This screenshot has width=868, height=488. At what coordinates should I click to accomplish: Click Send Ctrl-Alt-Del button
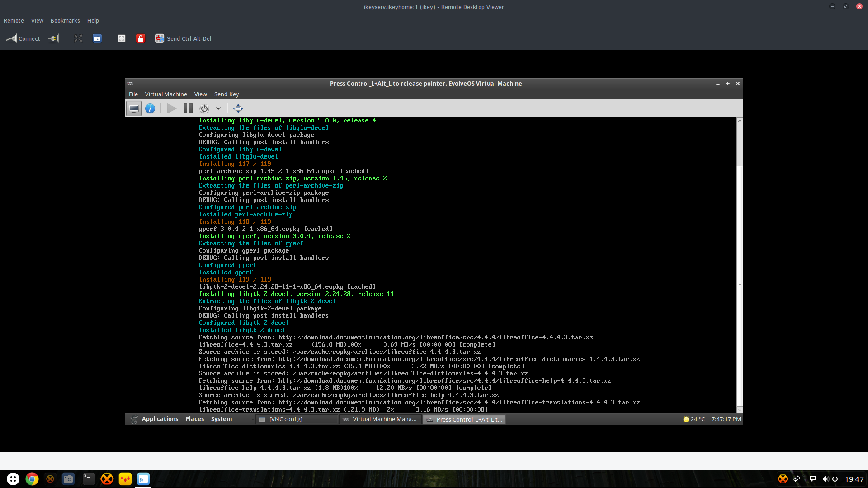[x=183, y=39]
